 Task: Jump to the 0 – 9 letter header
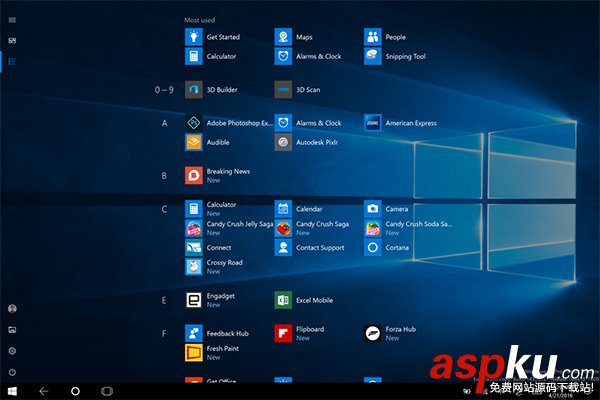[x=164, y=90]
